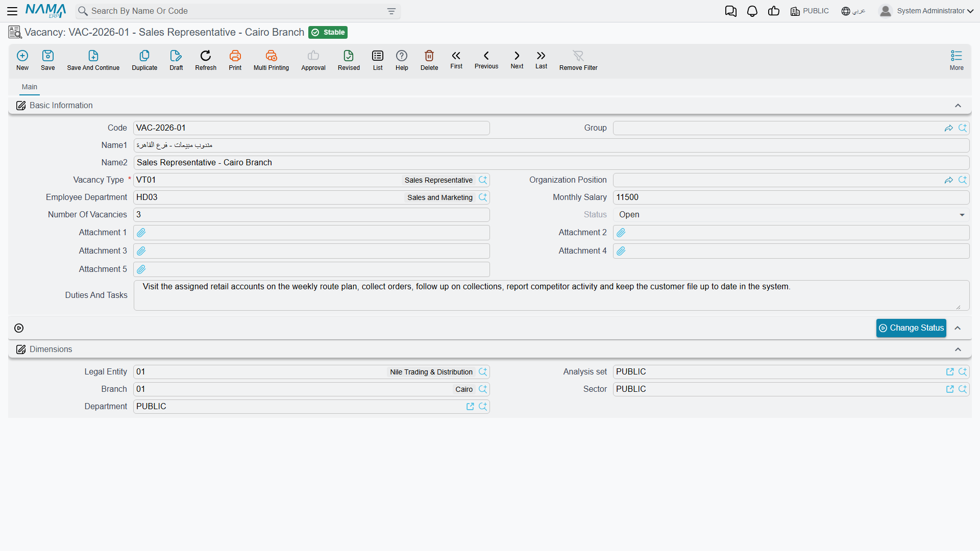Jump to Last record

(x=541, y=60)
